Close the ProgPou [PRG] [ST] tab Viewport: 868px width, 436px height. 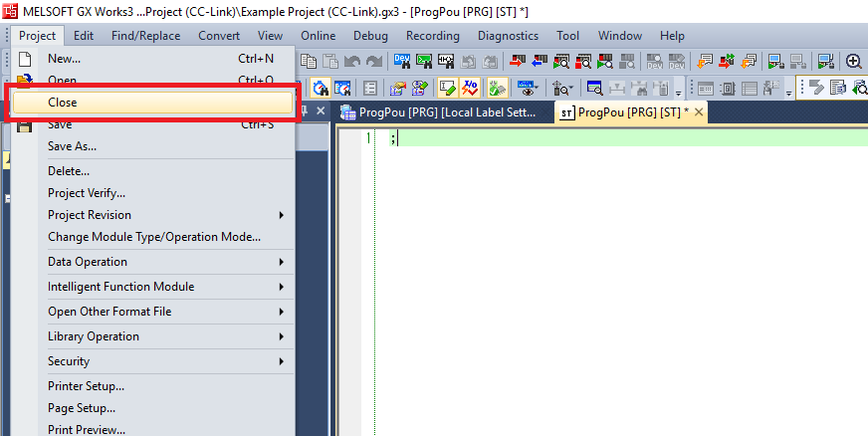pyautogui.click(x=699, y=112)
